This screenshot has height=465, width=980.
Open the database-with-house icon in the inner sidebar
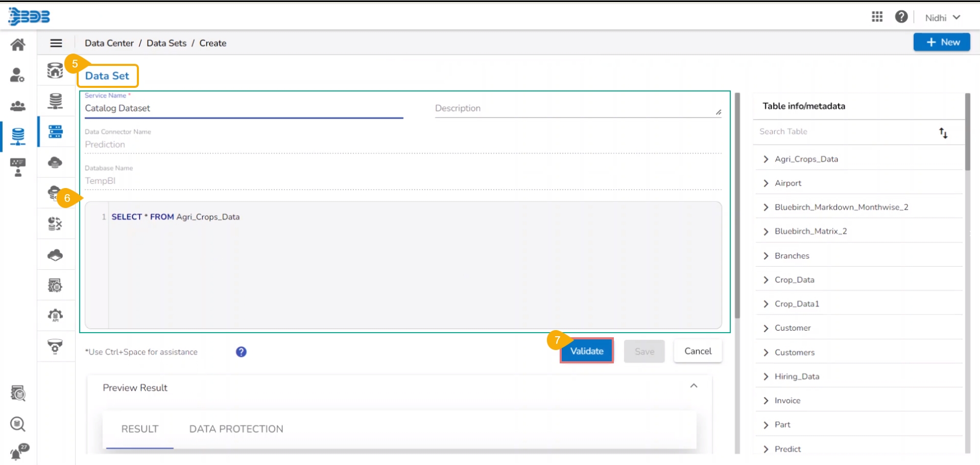click(x=55, y=71)
